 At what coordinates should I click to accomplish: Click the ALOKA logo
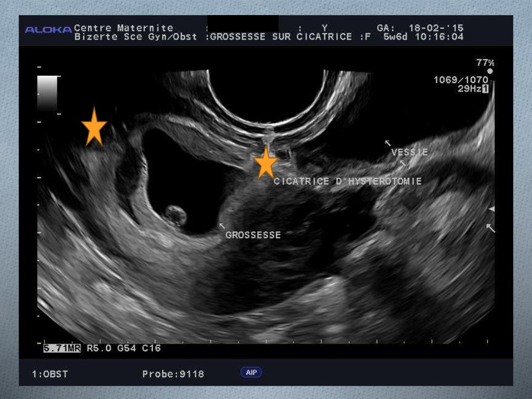(48, 30)
